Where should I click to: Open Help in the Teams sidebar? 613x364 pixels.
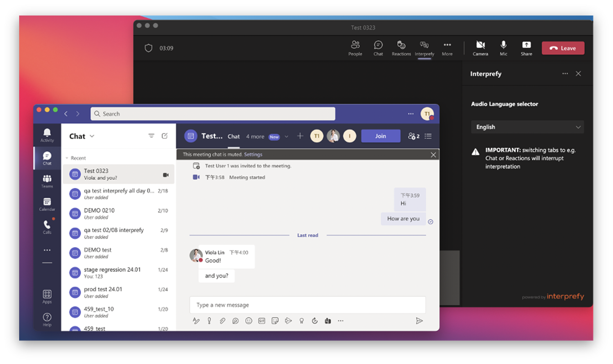point(47,319)
